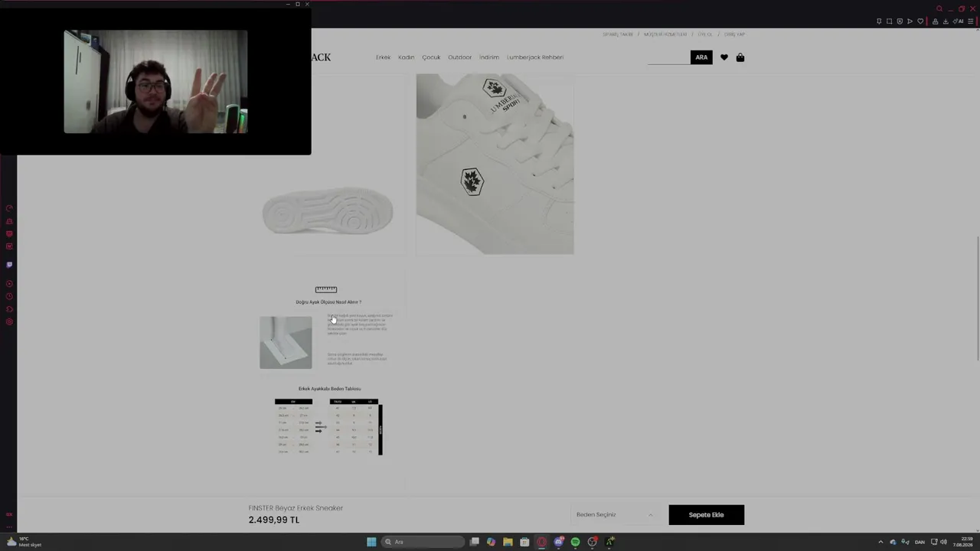Image resolution: width=980 pixels, height=551 pixels.
Task: Open the sidebar history clock icon
Action: 9,297
